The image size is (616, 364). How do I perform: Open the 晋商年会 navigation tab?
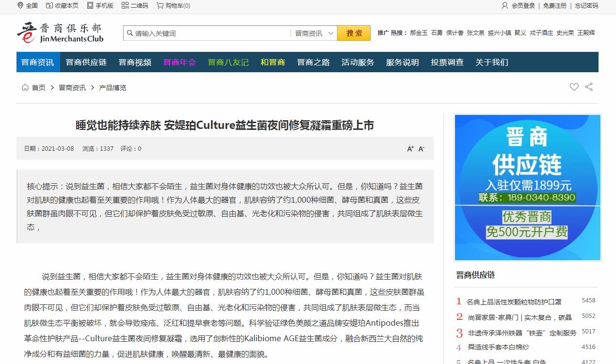click(179, 62)
